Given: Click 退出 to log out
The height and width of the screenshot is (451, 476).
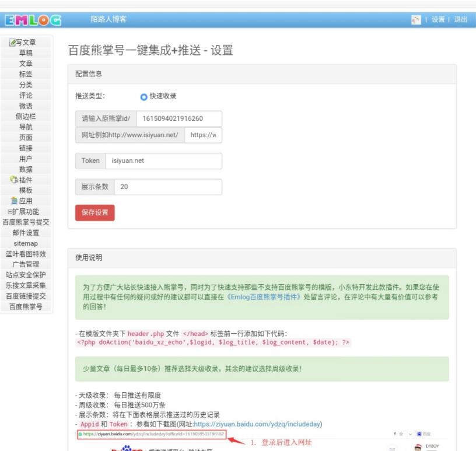Looking at the screenshot, I should point(460,20).
